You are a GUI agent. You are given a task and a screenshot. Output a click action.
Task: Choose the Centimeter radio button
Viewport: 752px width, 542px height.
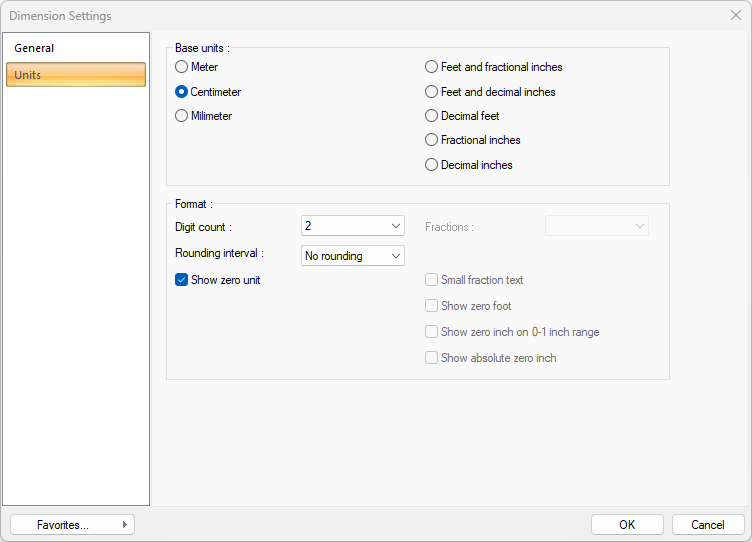(181, 92)
